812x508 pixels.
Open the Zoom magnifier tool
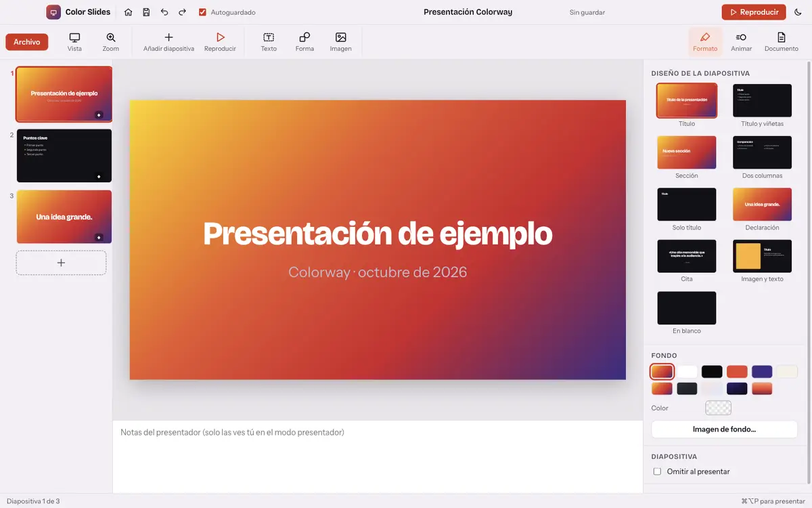(111, 42)
